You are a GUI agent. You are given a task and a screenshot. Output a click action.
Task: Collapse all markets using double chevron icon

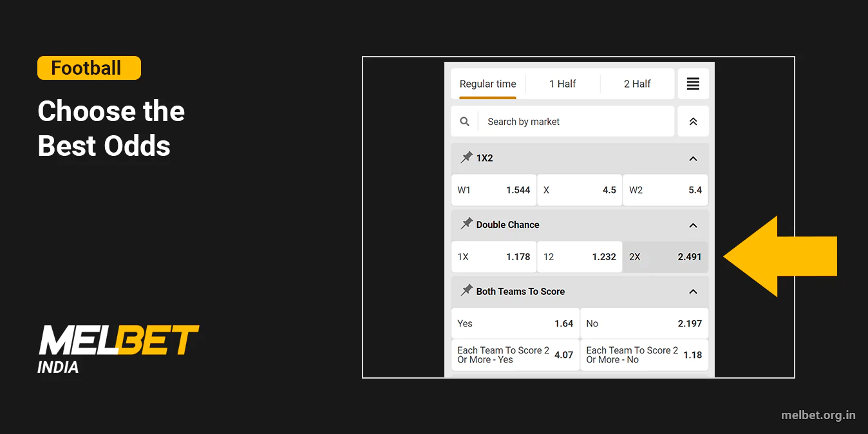coord(693,121)
